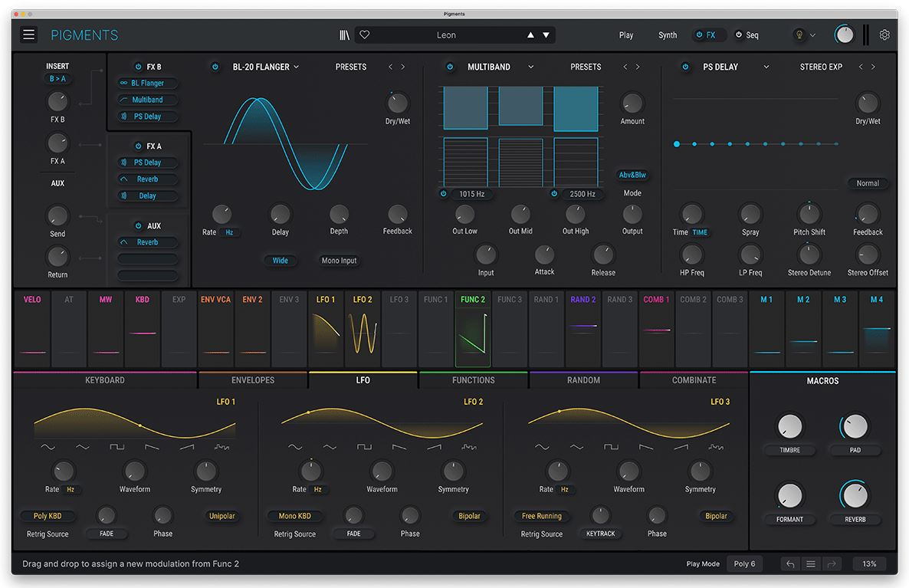Select square waveform icon for LFO 1
The image size is (909, 588).
pyautogui.click(x=117, y=447)
